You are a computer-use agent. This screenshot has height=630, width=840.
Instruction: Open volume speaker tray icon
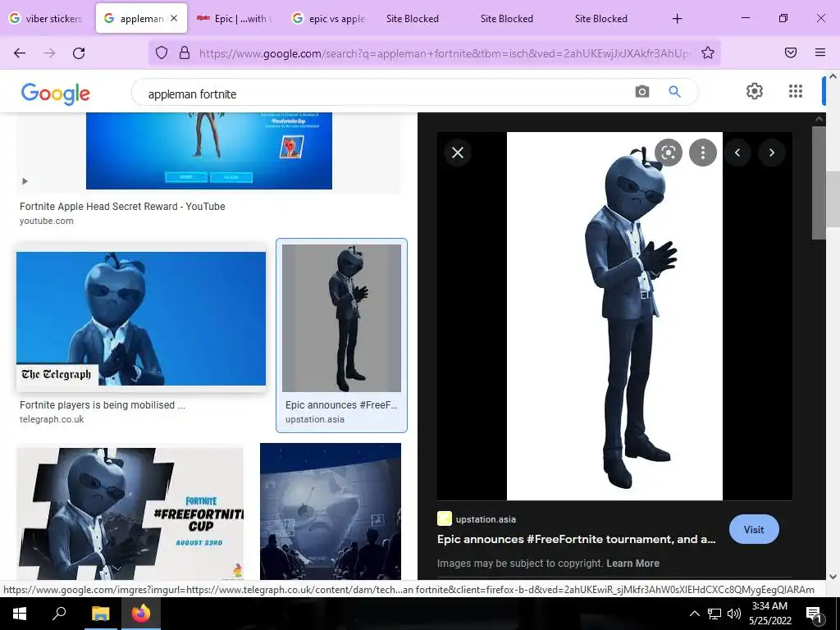[734, 614]
